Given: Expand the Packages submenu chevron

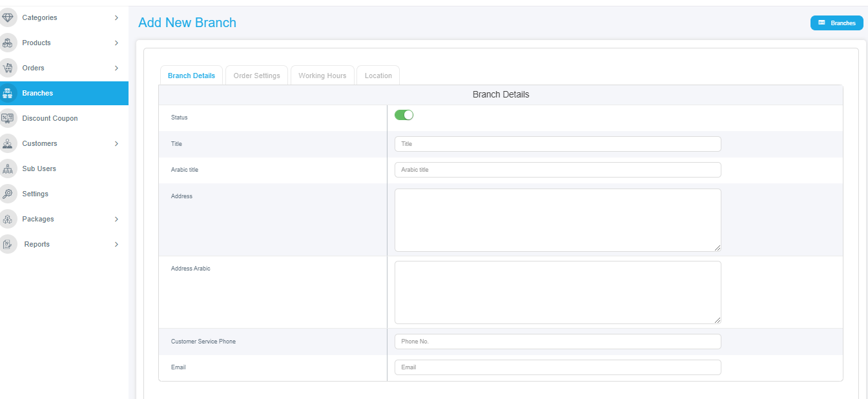Looking at the screenshot, I should pyautogui.click(x=116, y=219).
